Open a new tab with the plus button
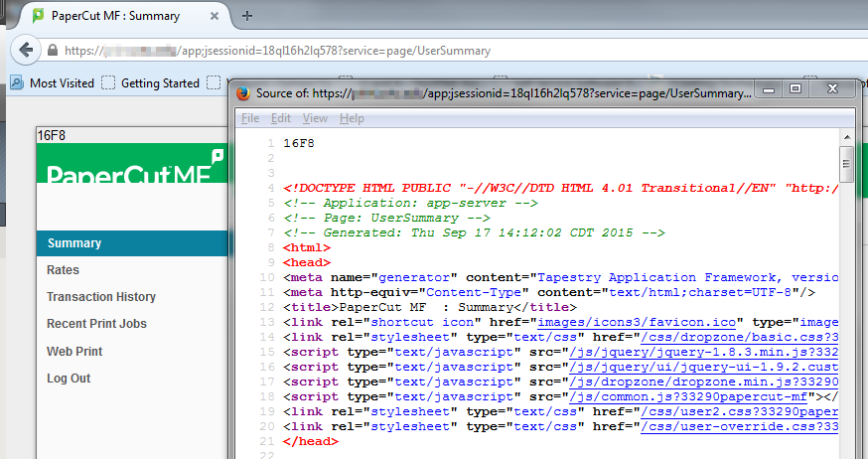Image resolution: width=868 pixels, height=459 pixels. tap(247, 16)
